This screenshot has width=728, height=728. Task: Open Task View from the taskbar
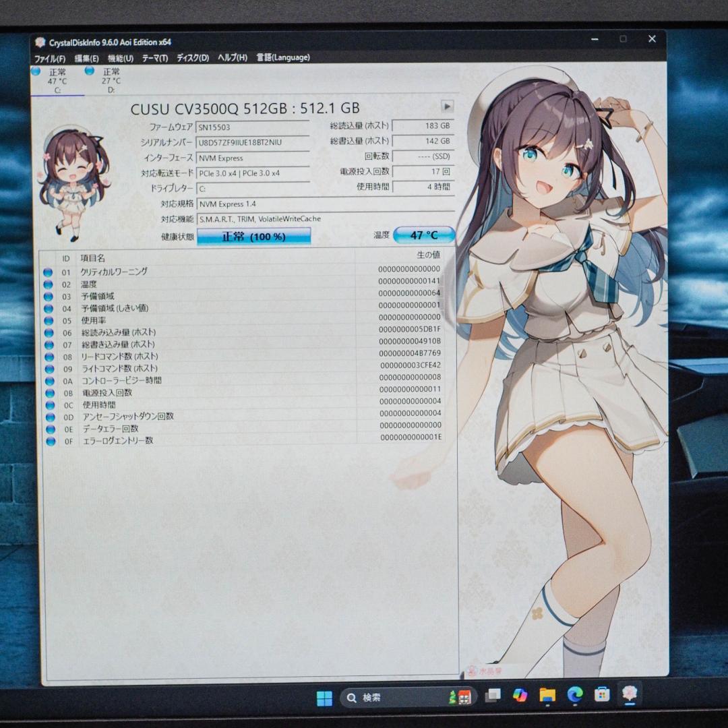click(493, 695)
